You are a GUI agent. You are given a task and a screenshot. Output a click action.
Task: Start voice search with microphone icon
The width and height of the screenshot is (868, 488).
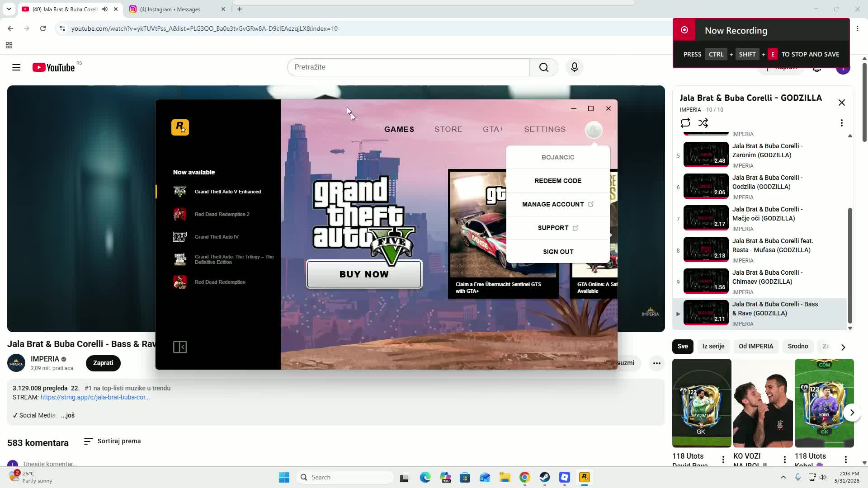[574, 67]
